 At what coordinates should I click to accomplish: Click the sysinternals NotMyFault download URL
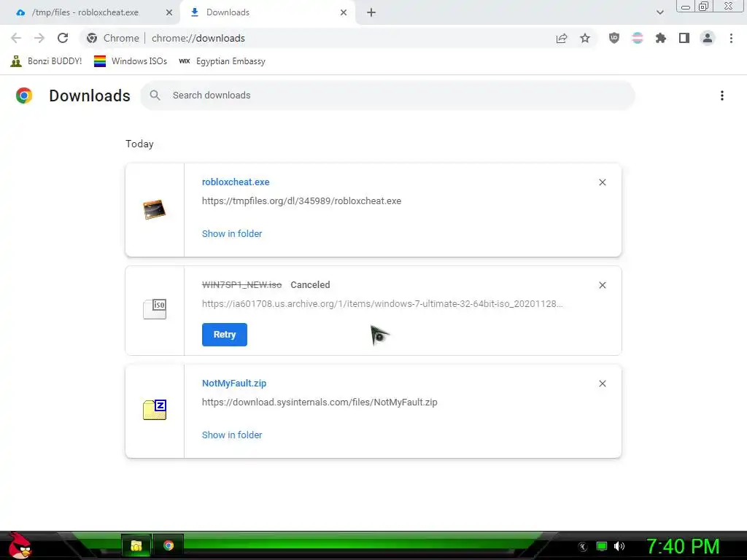pos(320,402)
